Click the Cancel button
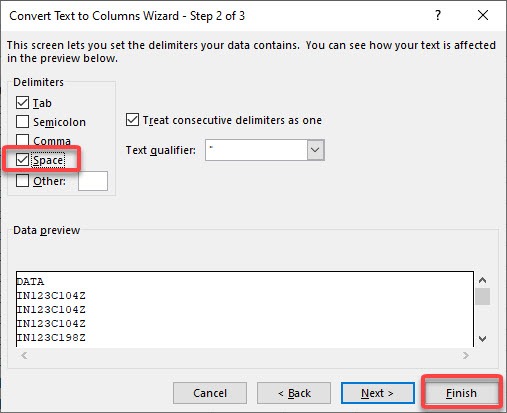507x413 pixels. coord(210,393)
